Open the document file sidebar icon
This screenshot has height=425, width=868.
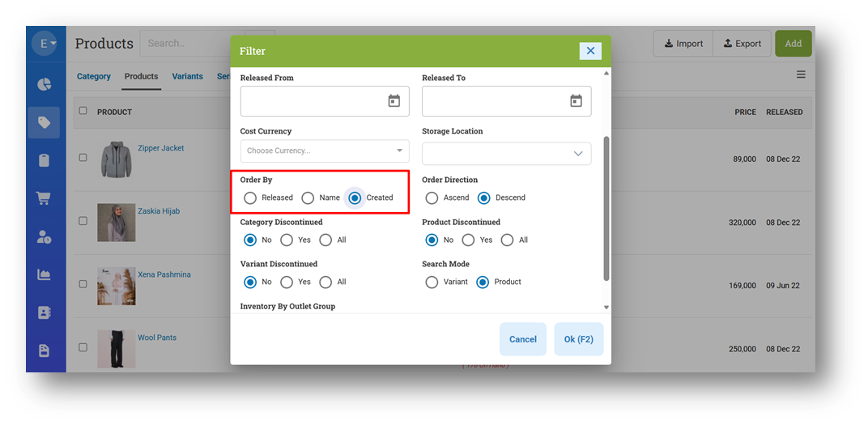45,351
